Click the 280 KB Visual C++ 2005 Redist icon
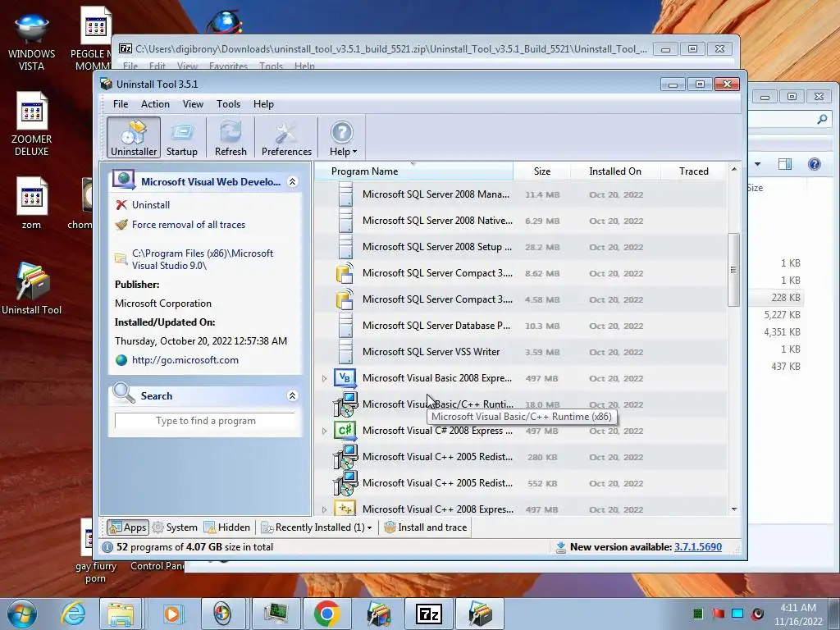 (345, 457)
